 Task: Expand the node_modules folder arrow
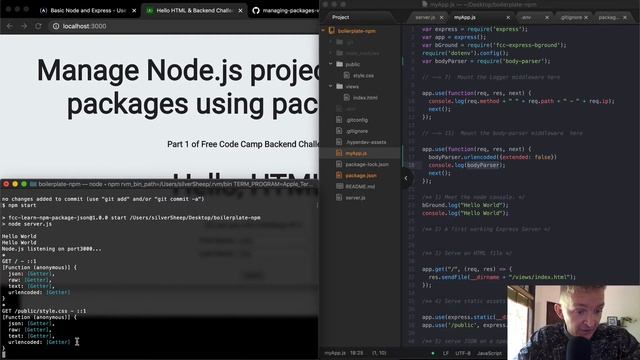(x=331, y=53)
